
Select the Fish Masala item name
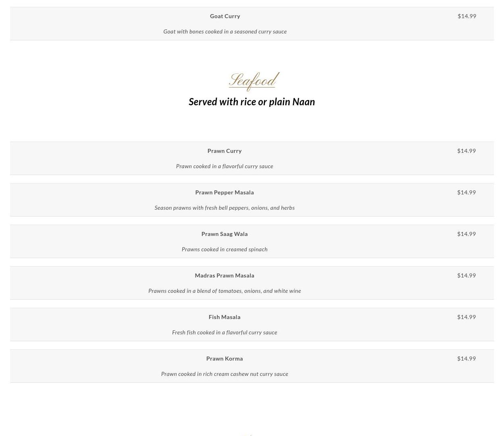(x=225, y=317)
